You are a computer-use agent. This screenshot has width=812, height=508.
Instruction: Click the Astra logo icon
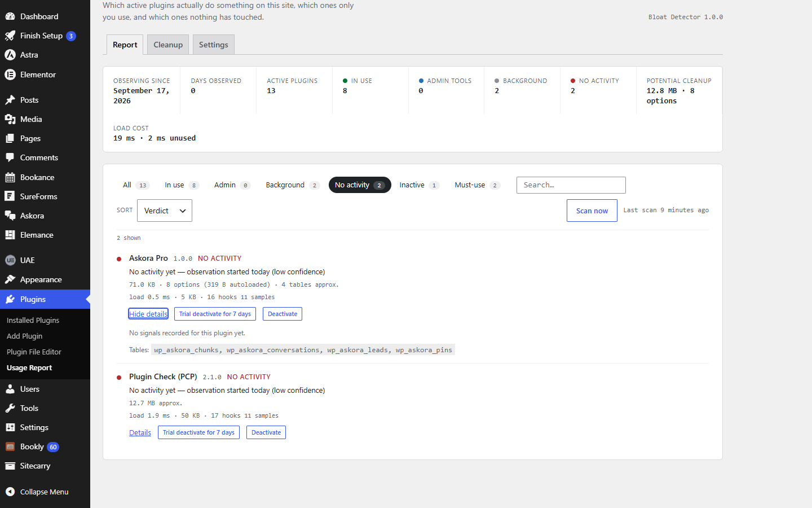[10, 55]
